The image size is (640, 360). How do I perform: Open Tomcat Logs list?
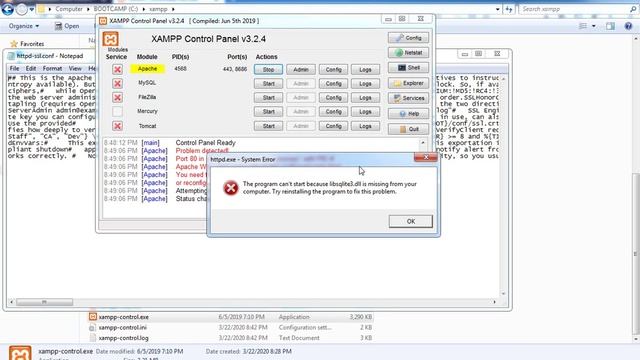click(365, 126)
